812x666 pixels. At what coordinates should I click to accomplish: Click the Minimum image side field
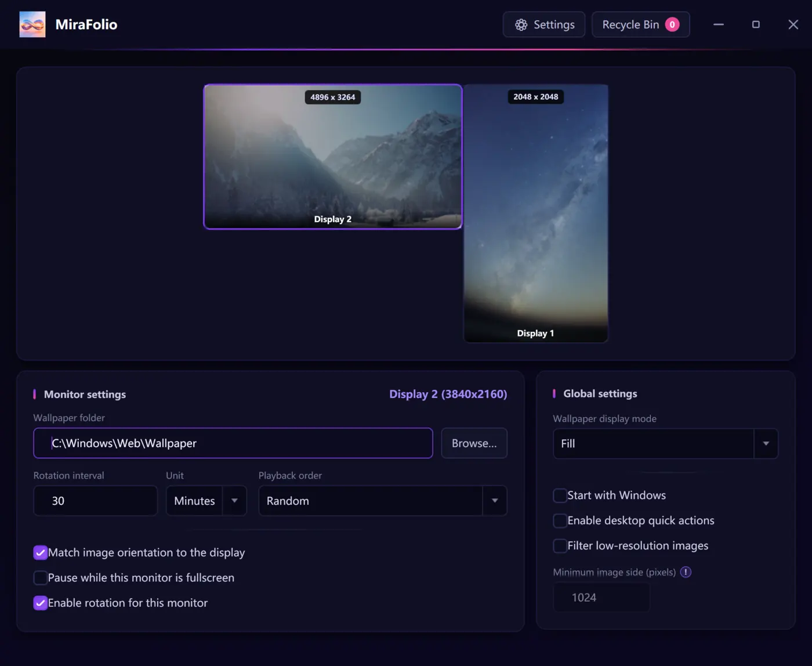tap(601, 598)
